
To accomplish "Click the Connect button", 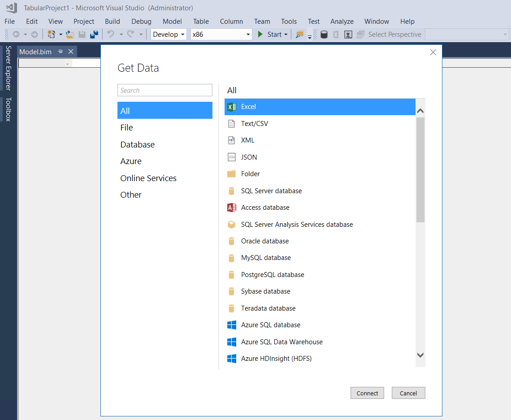I will pos(367,393).
